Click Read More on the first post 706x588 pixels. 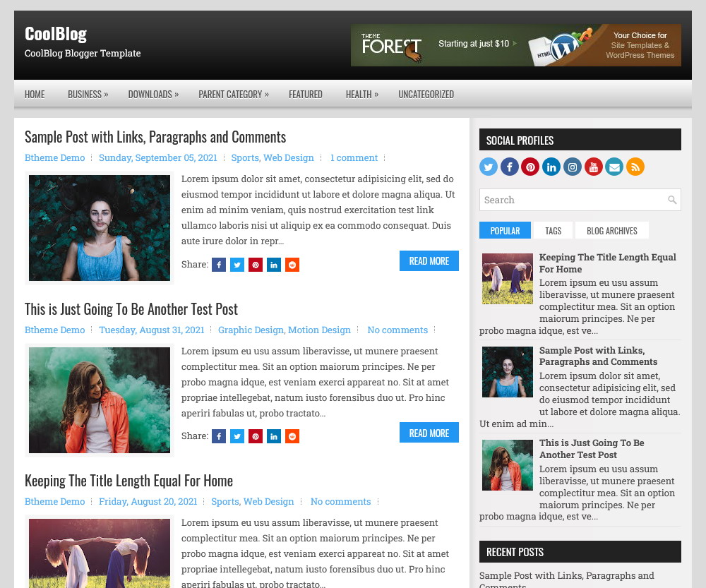[x=429, y=260]
